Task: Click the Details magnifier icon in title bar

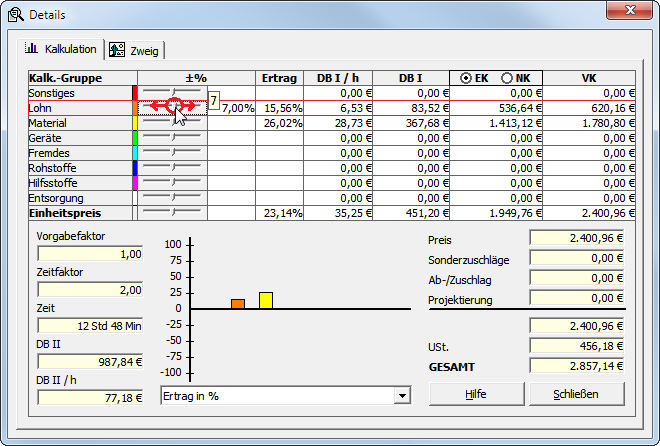Action: tap(15, 14)
